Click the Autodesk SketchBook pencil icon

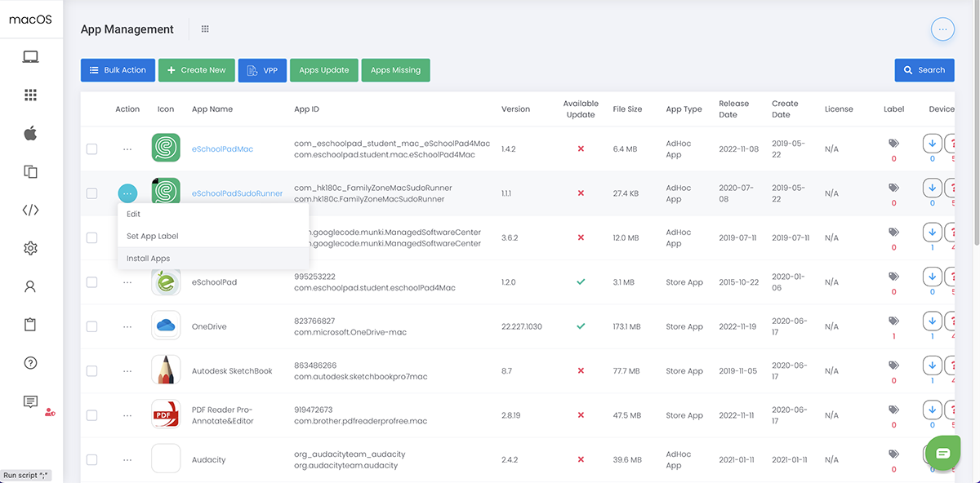pyautogui.click(x=166, y=370)
